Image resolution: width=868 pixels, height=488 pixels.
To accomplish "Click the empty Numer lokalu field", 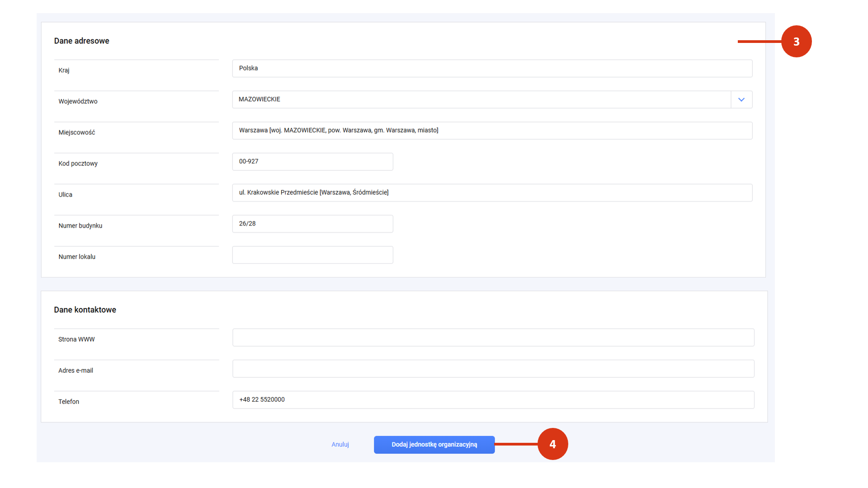I will coord(312,255).
